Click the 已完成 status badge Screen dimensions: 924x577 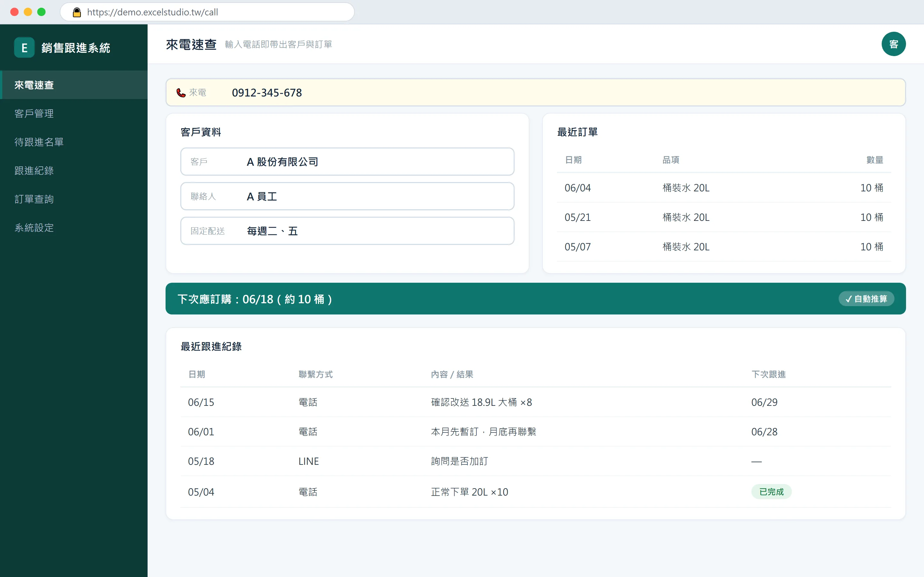coord(771,492)
